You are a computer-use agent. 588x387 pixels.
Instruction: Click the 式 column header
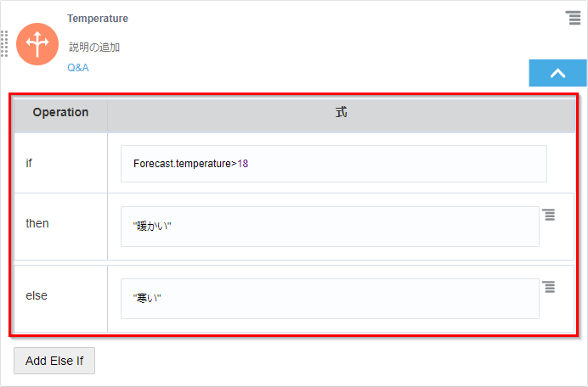coord(341,113)
